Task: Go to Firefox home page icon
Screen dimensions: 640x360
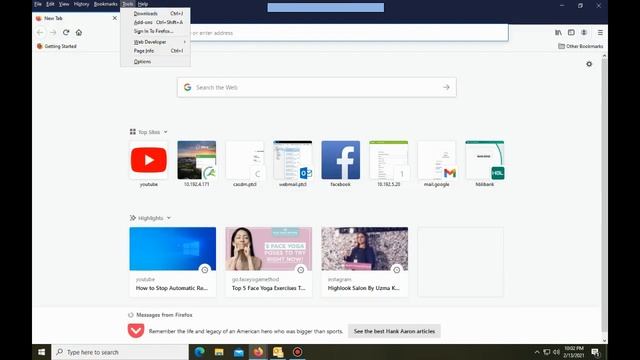Action: click(79, 32)
